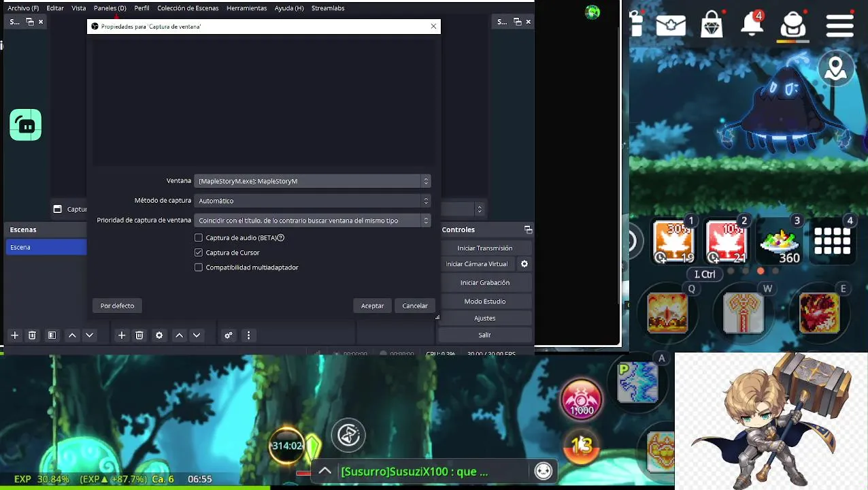The width and height of the screenshot is (868, 490).
Task: Open quick slot grid in slot 4
Action: pos(833,242)
